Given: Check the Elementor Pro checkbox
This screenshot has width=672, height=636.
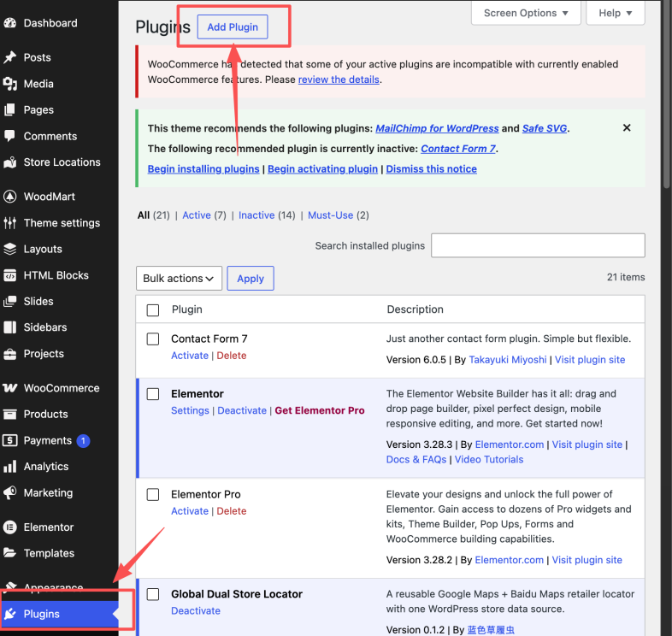Looking at the screenshot, I should (153, 495).
